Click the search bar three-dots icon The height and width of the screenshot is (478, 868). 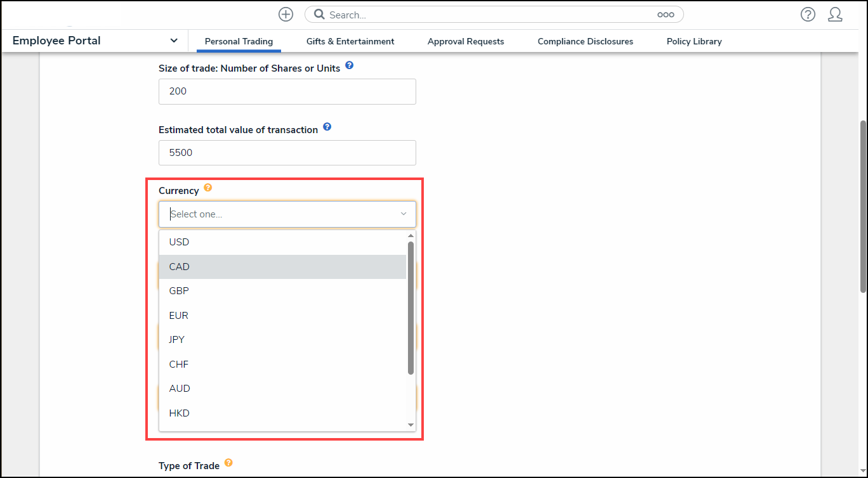click(665, 15)
